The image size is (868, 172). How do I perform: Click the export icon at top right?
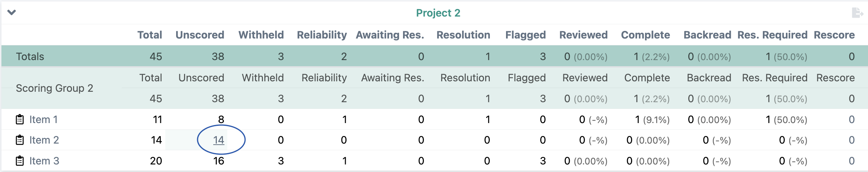857,13
